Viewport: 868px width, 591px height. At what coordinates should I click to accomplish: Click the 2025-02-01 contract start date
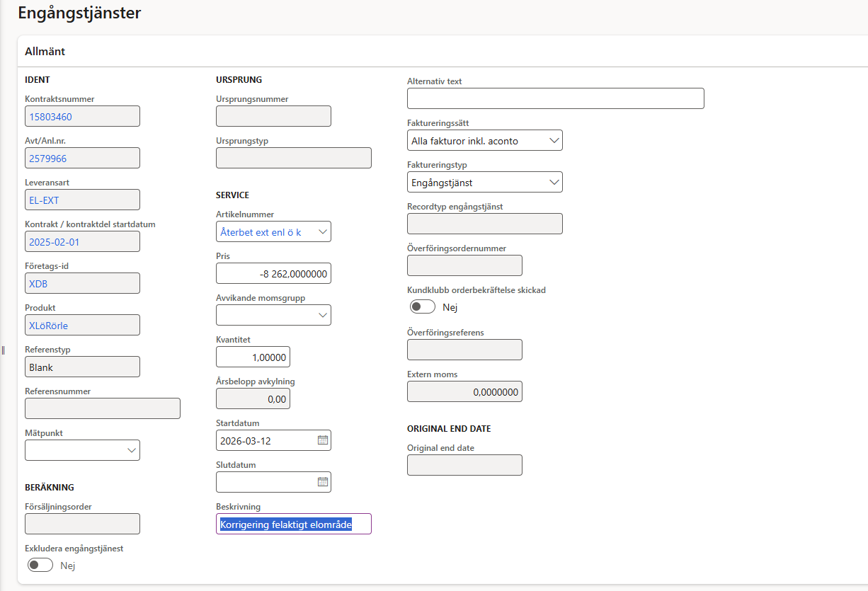(x=55, y=242)
